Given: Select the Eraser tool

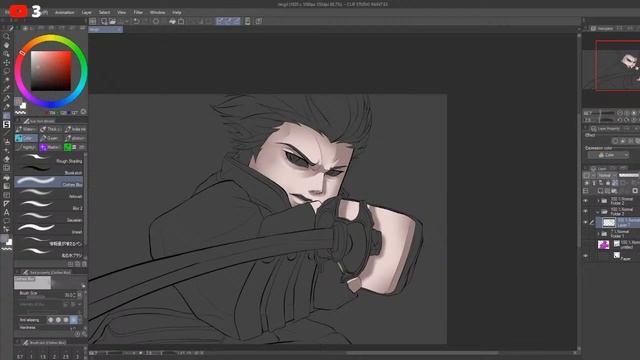Looking at the screenshot, I should click(x=7, y=159).
